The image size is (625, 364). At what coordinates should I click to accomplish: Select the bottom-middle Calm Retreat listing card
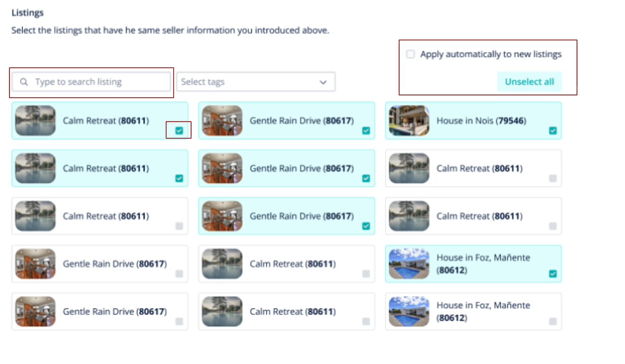pyautogui.click(x=287, y=311)
